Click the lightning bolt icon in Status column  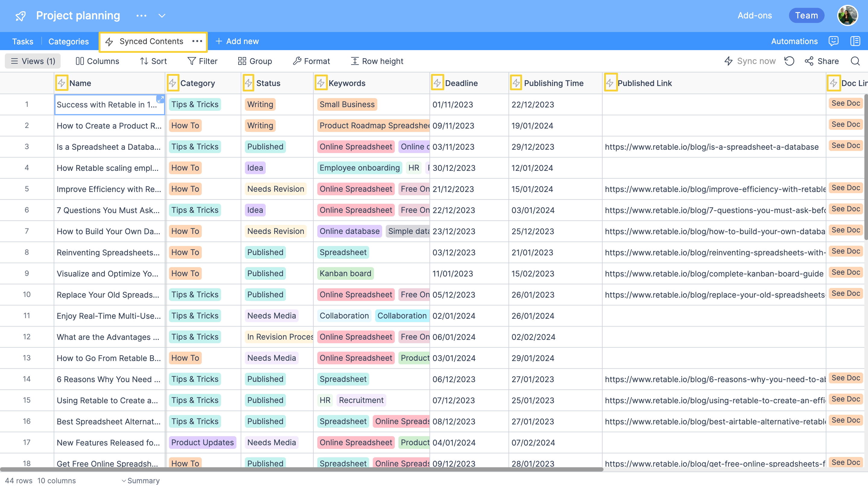248,83
